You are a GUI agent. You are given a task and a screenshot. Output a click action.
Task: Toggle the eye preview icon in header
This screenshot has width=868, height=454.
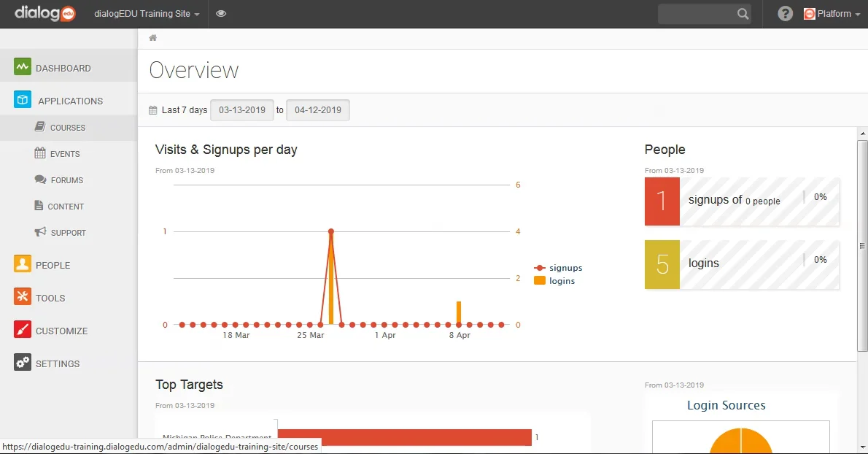[221, 13]
